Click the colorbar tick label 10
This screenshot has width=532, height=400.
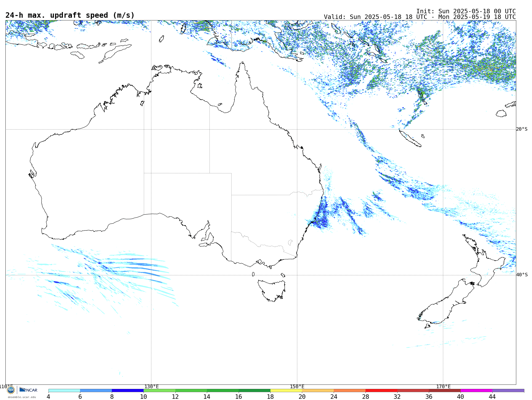pos(144,397)
